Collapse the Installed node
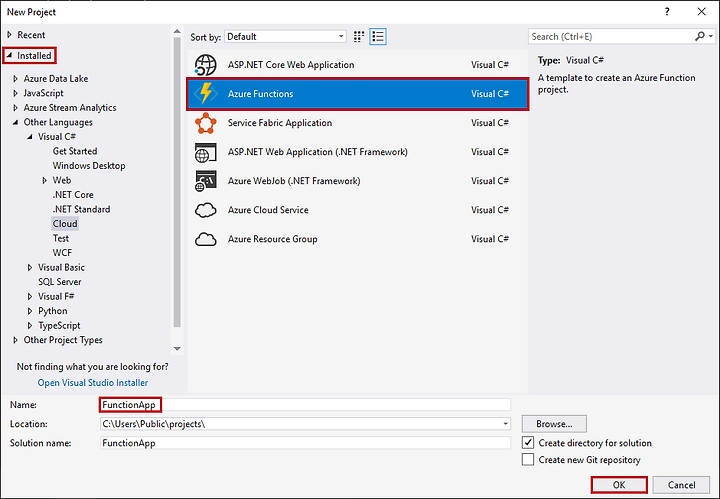Image resolution: width=720 pixels, height=499 pixels. (9, 56)
